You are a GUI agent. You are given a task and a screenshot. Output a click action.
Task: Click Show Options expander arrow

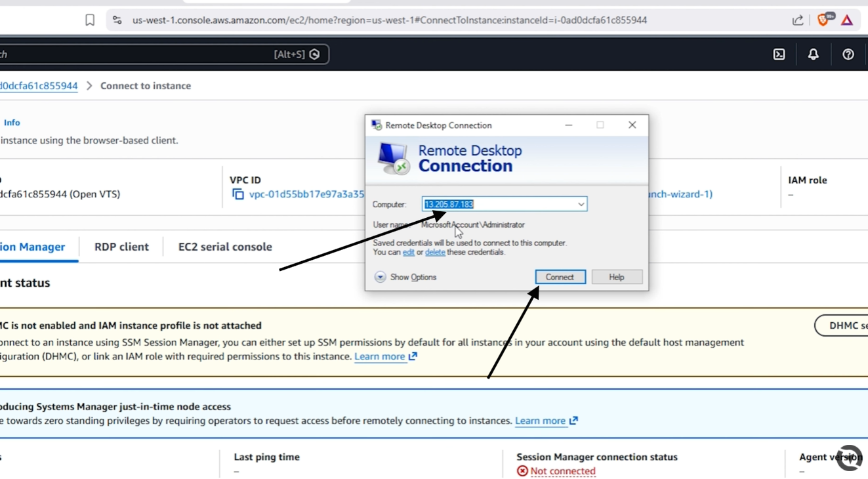point(380,277)
